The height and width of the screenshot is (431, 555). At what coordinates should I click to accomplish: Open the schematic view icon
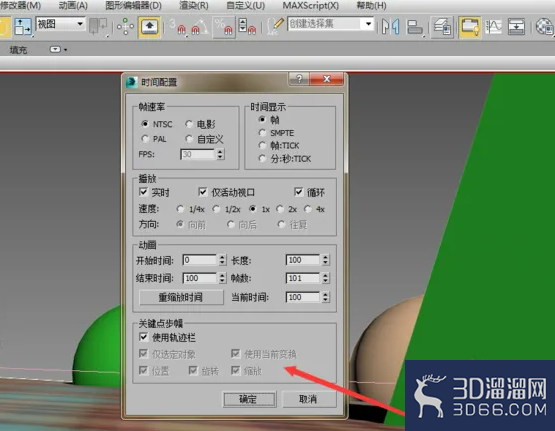pos(516,27)
